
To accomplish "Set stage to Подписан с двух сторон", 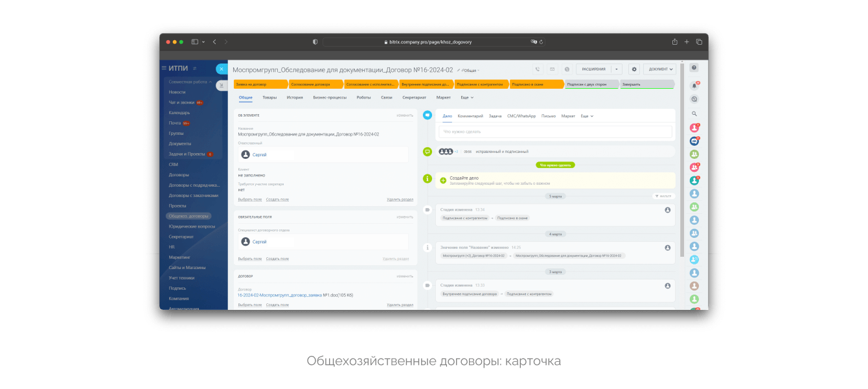I will pyautogui.click(x=591, y=84).
